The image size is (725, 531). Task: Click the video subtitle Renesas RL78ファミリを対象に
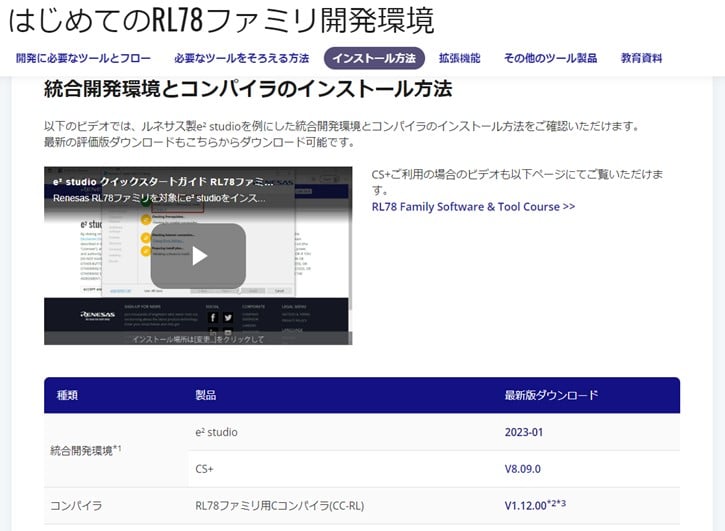[x=159, y=198]
